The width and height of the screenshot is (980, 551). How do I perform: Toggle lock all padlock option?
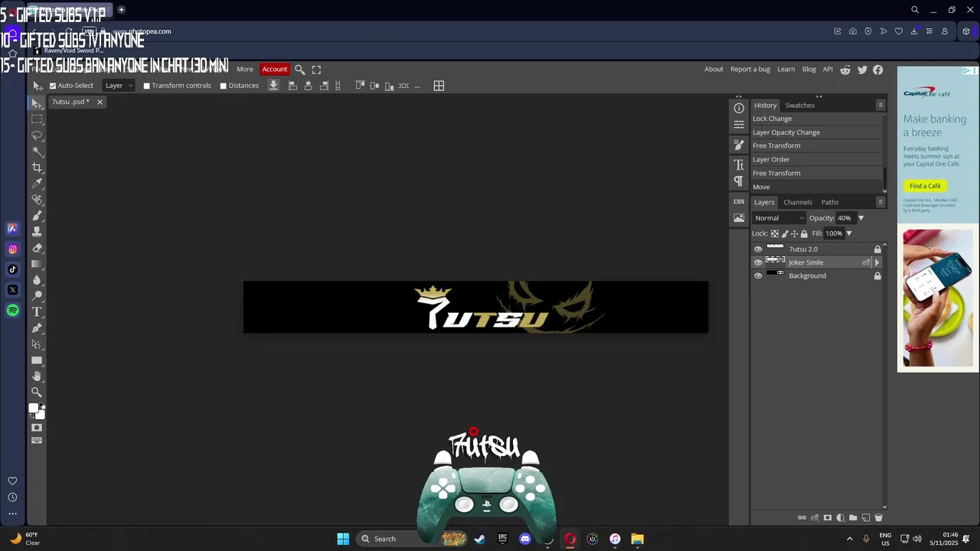804,233
